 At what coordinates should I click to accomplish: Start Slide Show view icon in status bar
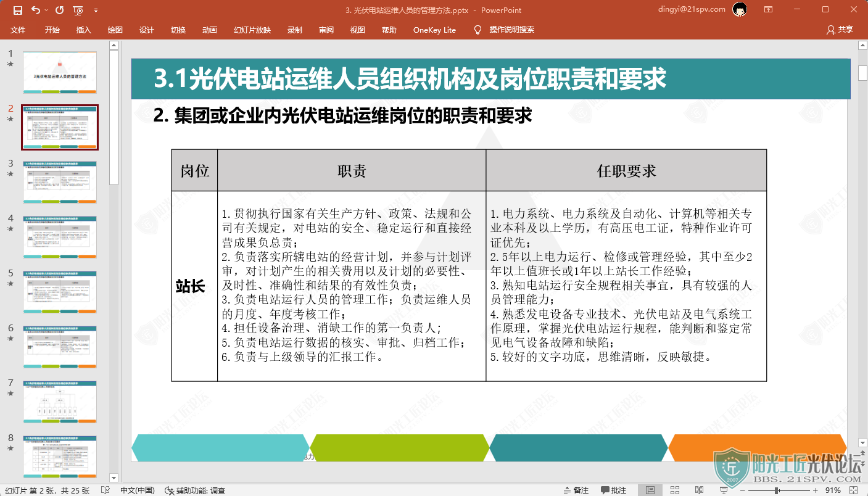pos(724,490)
